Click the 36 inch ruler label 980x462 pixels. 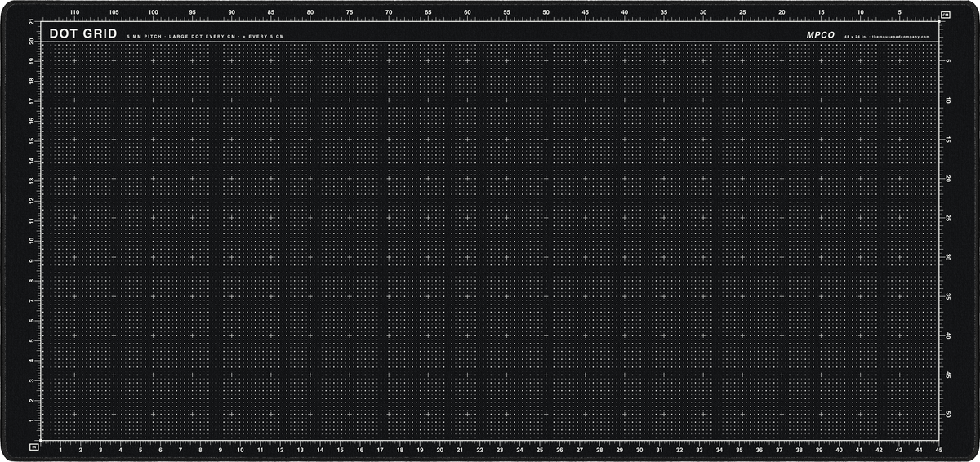[759, 450]
